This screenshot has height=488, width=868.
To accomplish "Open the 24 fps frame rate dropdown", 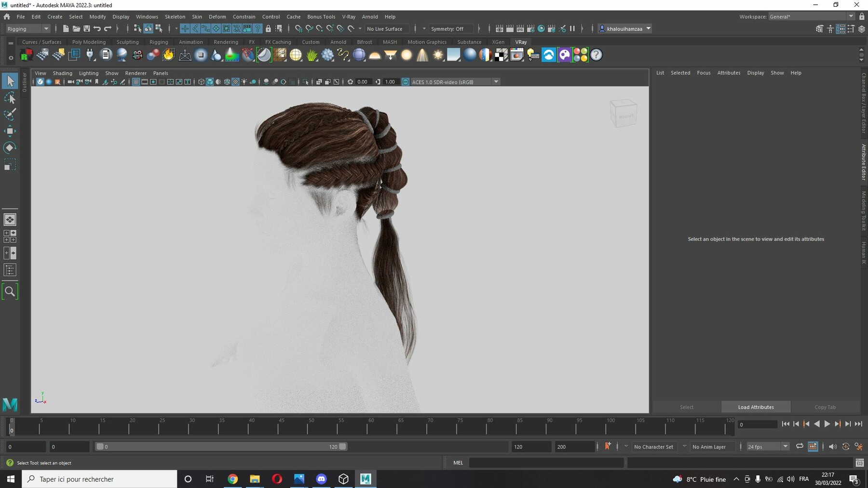I will (768, 447).
